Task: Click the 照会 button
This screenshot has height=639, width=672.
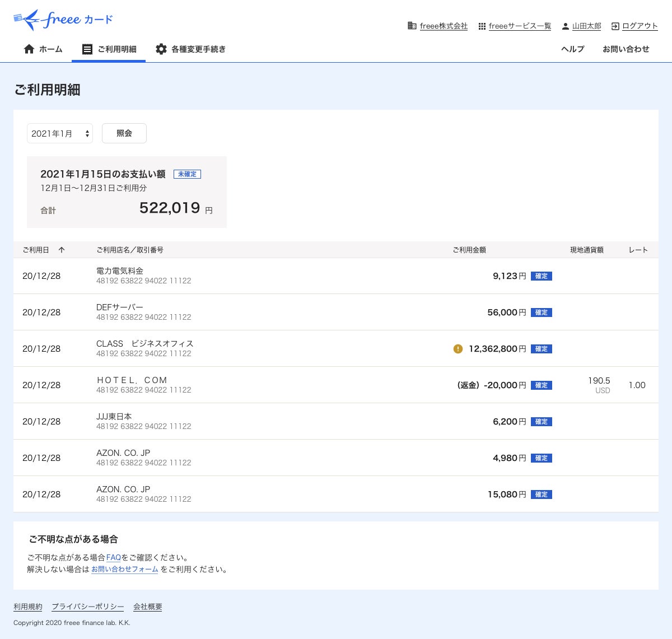Action: point(124,133)
